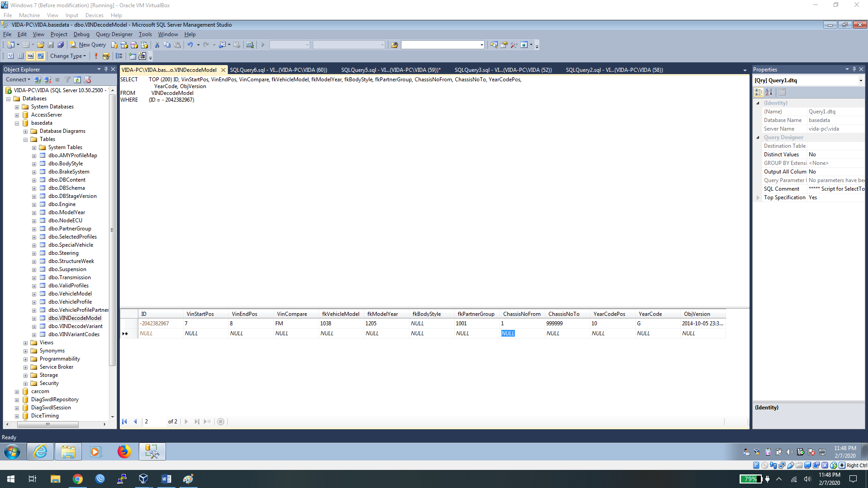
Task: Click Object Explorer's filter funnel icon
Action: [x=67, y=80]
